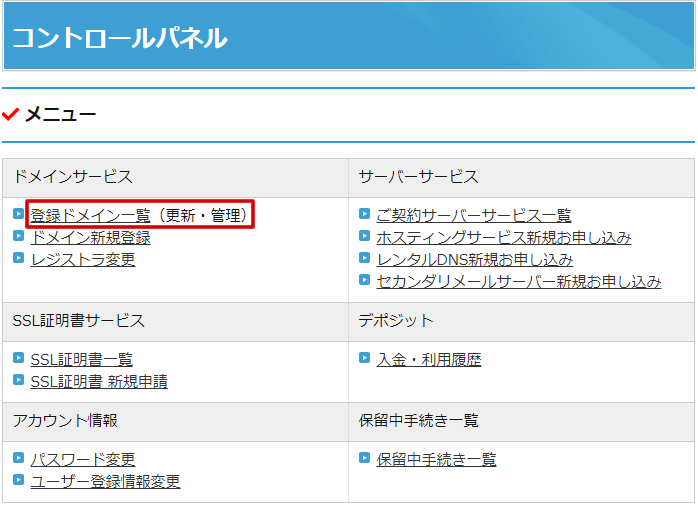Click arrow icon beside SSL証明書 新規申請

pyautogui.click(x=18, y=379)
